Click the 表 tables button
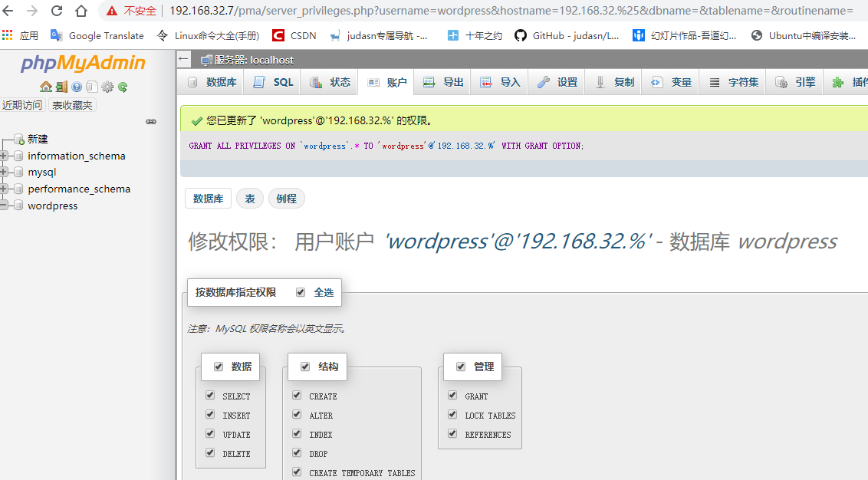The height and width of the screenshot is (480, 868). 249,198
